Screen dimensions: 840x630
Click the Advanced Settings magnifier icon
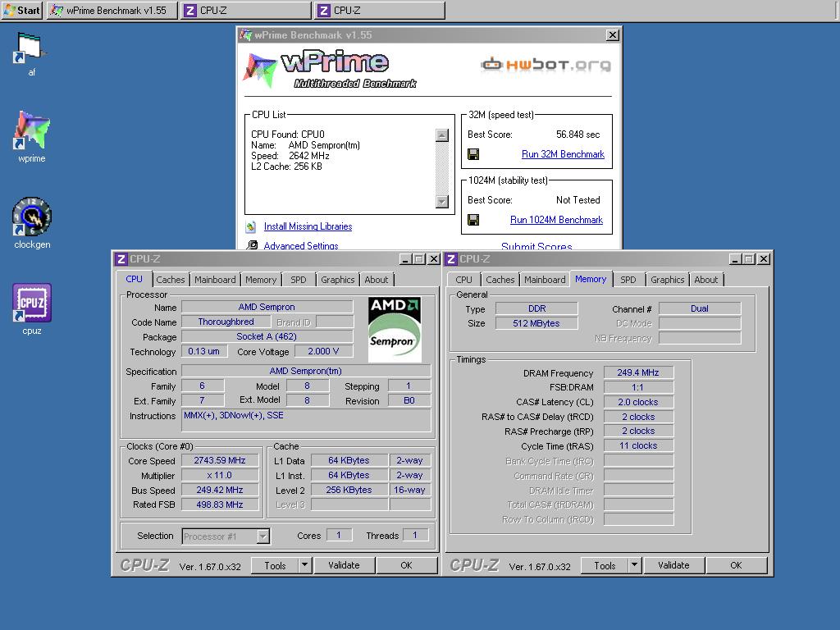click(x=251, y=245)
